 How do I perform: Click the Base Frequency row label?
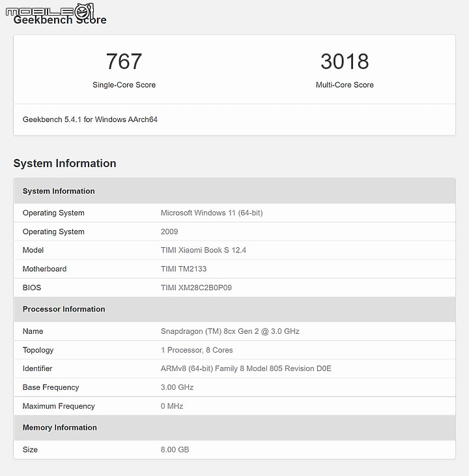click(x=51, y=387)
